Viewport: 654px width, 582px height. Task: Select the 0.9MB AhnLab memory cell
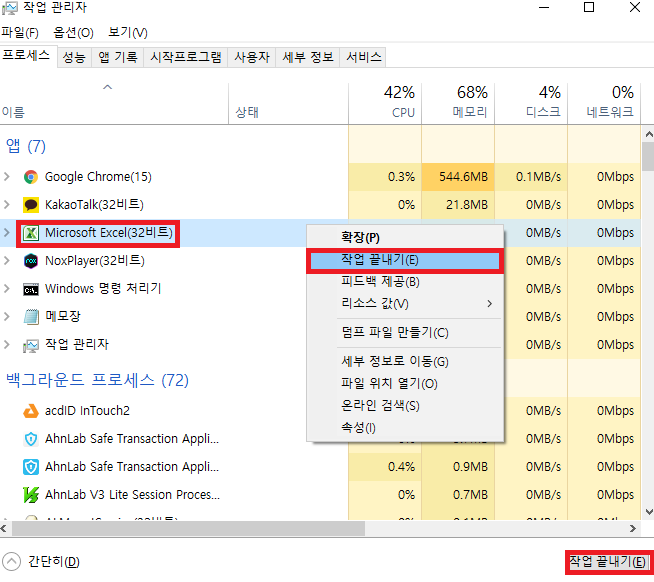pyautogui.click(x=458, y=467)
